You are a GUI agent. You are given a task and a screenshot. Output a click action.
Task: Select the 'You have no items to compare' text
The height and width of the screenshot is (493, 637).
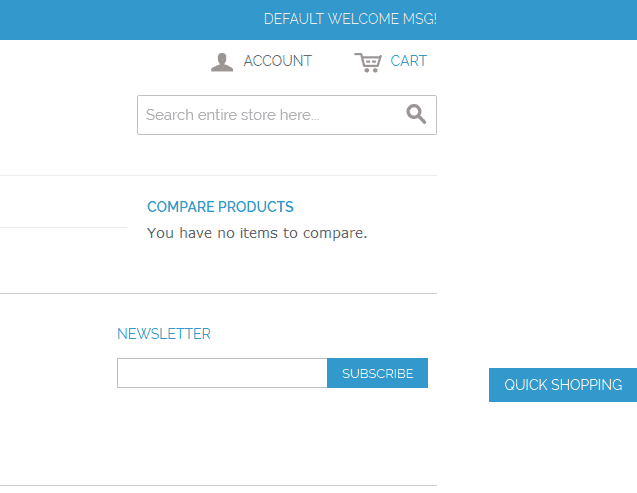pos(257,233)
